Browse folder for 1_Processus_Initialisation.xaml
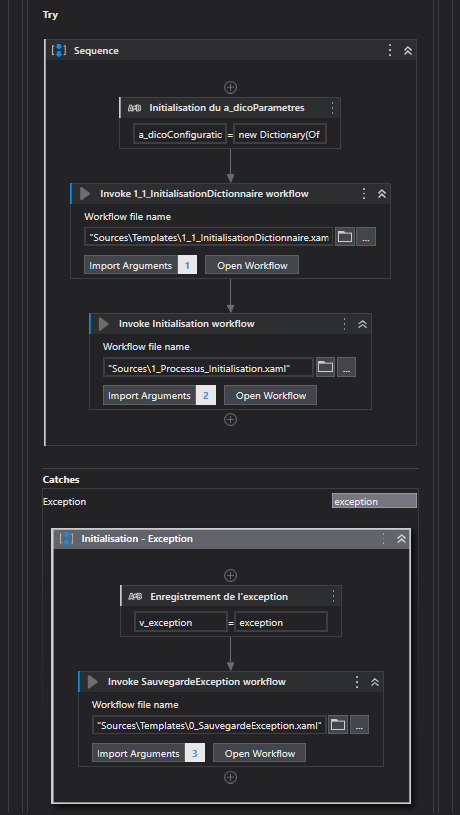The image size is (460, 815). pos(325,367)
